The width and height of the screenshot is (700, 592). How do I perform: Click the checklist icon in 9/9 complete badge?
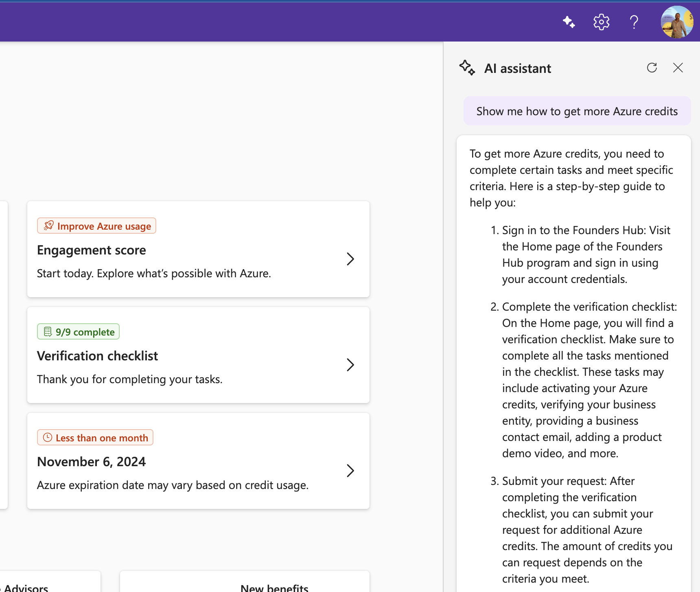pos(48,332)
